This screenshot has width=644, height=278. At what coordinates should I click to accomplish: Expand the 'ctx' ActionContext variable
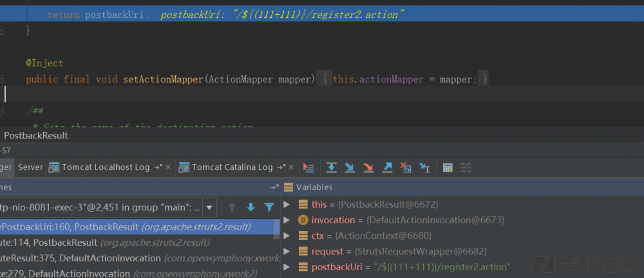pyautogui.click(x=287, y=236)
